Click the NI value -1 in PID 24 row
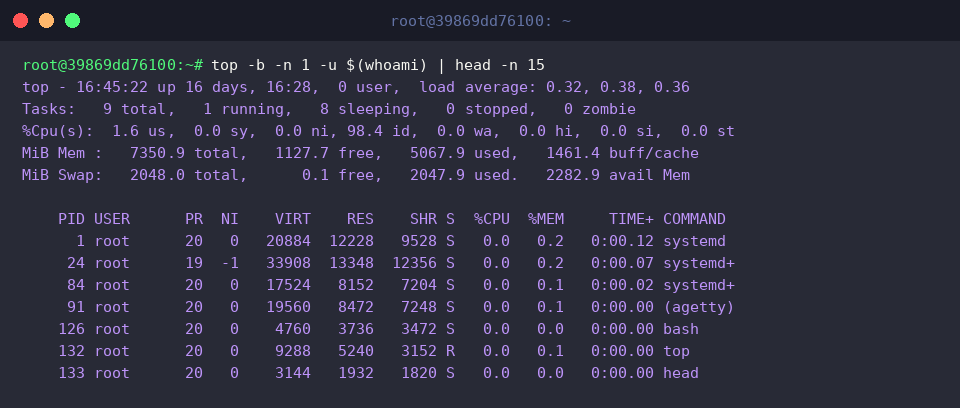The image size is (960, 408). point(230,263)
